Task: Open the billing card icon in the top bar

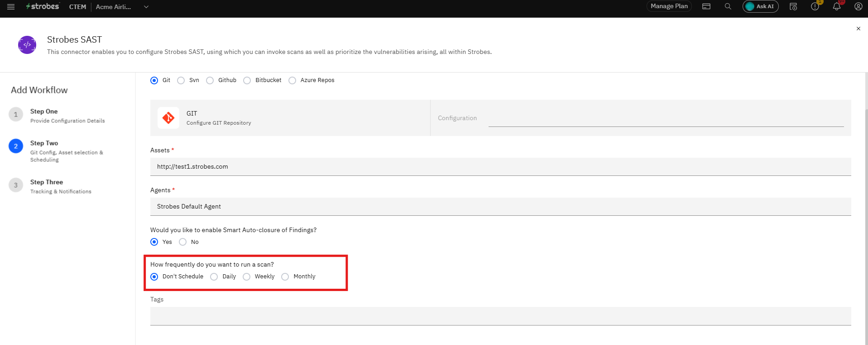Action: tap(706, 6)
